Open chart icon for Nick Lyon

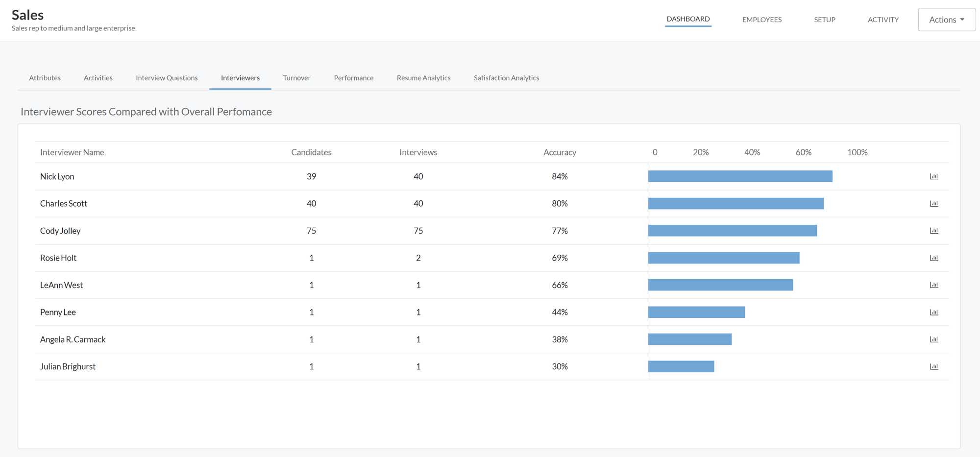pos(934,176)
